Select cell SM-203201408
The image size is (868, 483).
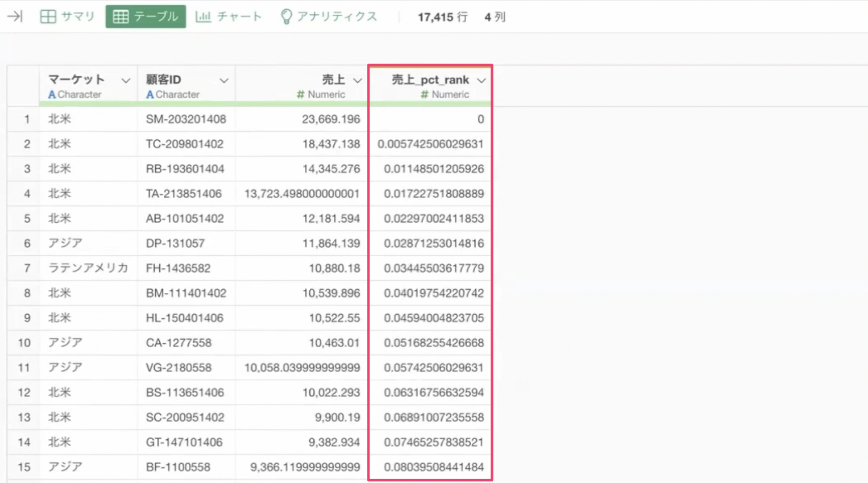186,119
